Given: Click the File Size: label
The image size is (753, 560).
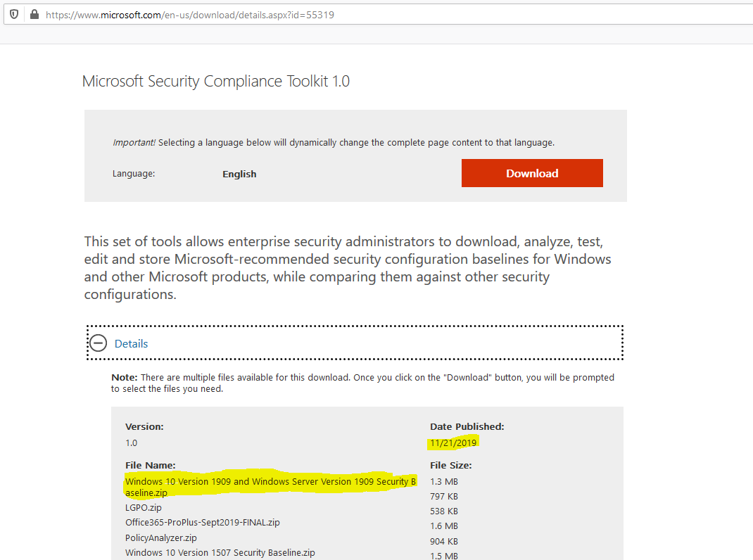Looking at the screenshot, I should click(450, 466).
